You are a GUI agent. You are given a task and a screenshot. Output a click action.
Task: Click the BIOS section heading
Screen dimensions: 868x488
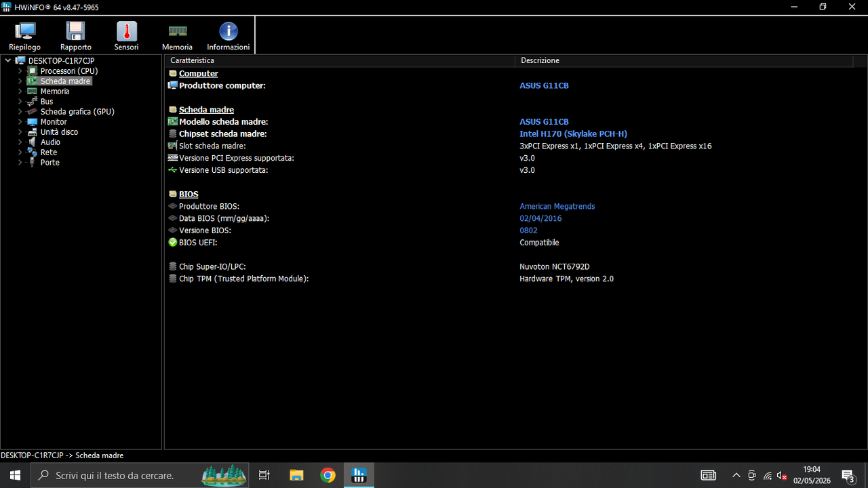[189, 195]
